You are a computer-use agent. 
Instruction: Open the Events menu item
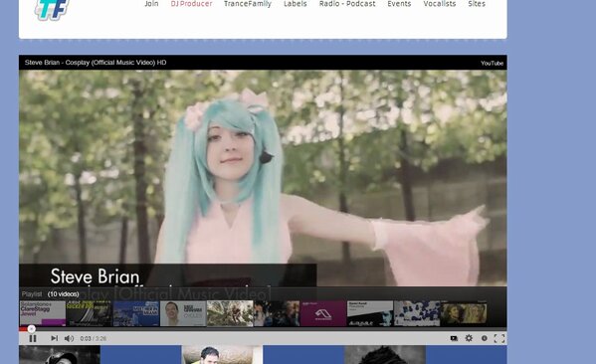click(399, 4)
